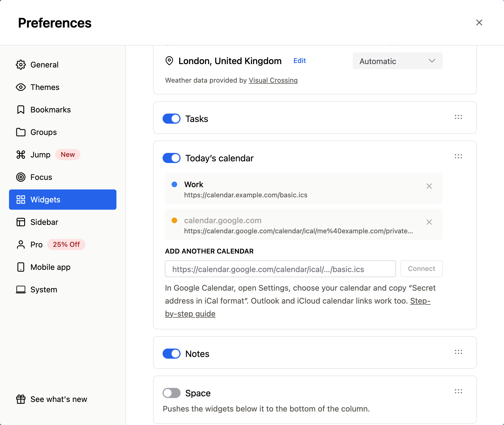Click the 25% Off badge
This screenshot has width=504, height=425.
tap(66, 245)
